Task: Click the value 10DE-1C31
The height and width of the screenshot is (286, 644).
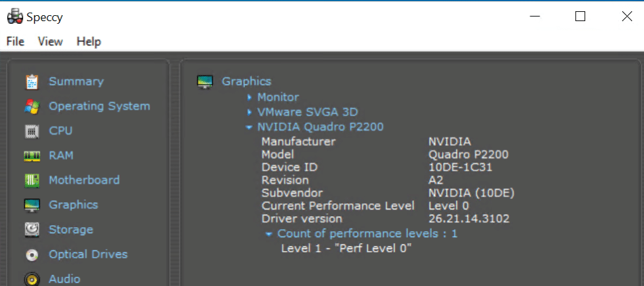Action: point(460,167)
